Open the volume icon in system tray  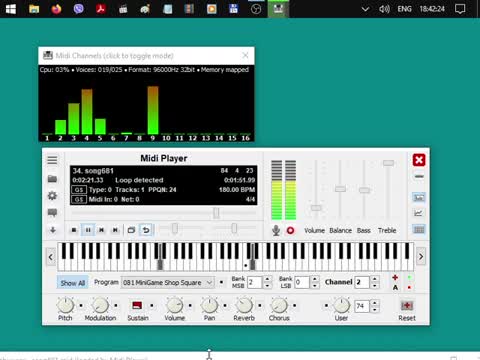[x=384, y=9]
